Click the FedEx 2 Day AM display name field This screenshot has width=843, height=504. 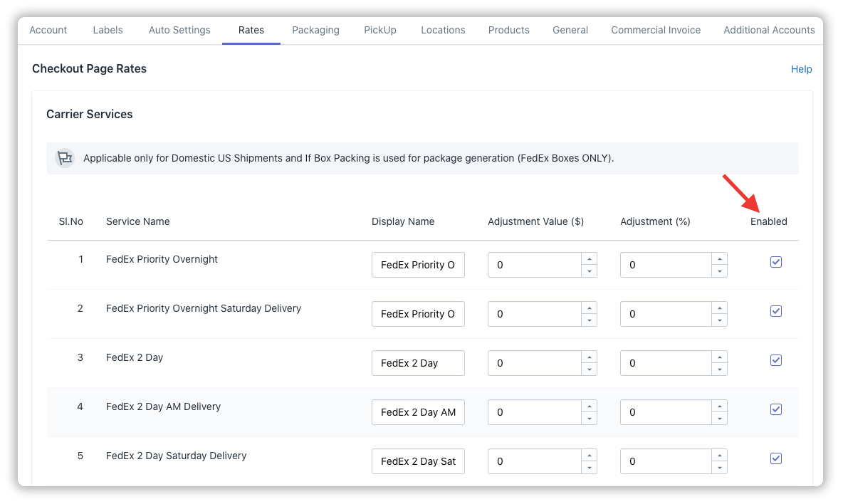point(418,412)
